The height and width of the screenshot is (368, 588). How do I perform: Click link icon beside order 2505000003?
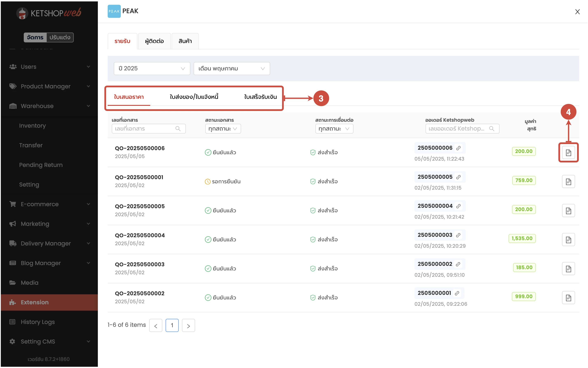(x=458, y=235)
